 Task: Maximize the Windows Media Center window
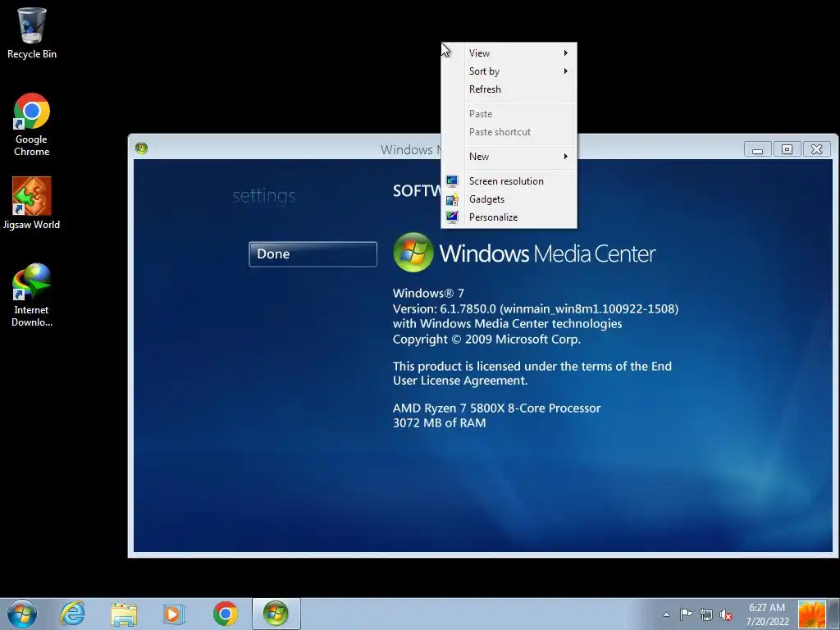(787, 149)
